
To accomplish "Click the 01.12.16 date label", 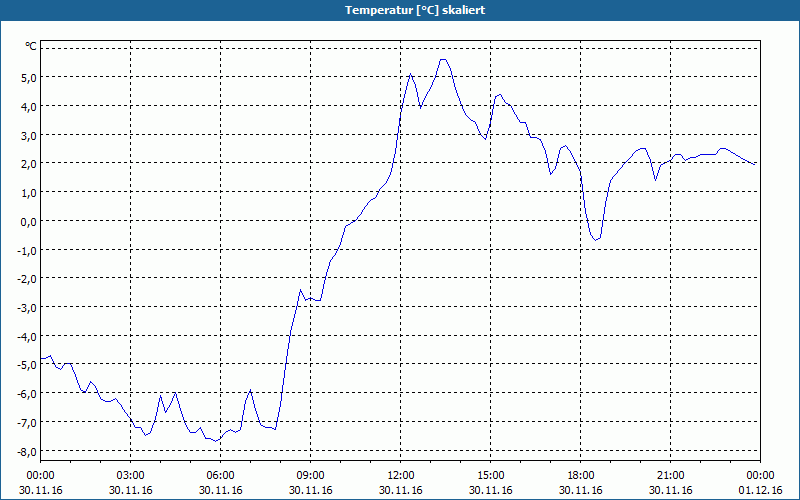I will (x=761, y=490).
